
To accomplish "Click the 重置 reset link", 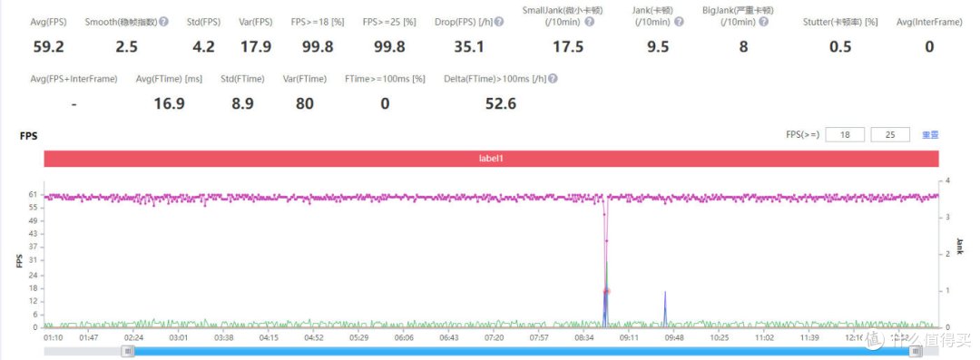I will pyautogui.click(x=930, y=134).
